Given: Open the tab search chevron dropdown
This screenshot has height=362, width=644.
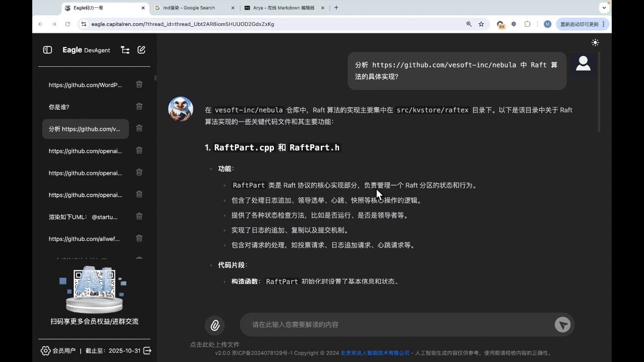Looking at the screenshot, I should pyautogui.click(x=604, y=7).
